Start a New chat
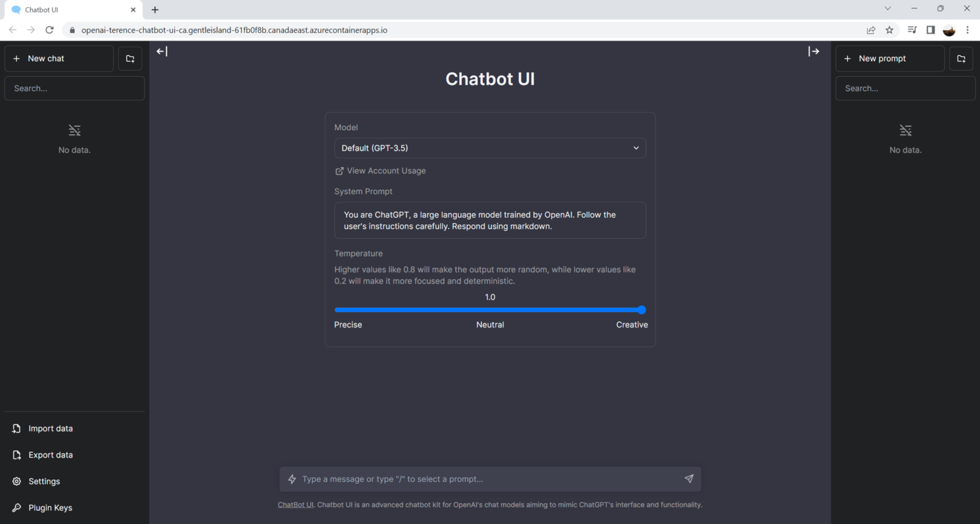This screenshot has width=980, height=524. coord(59,58)
